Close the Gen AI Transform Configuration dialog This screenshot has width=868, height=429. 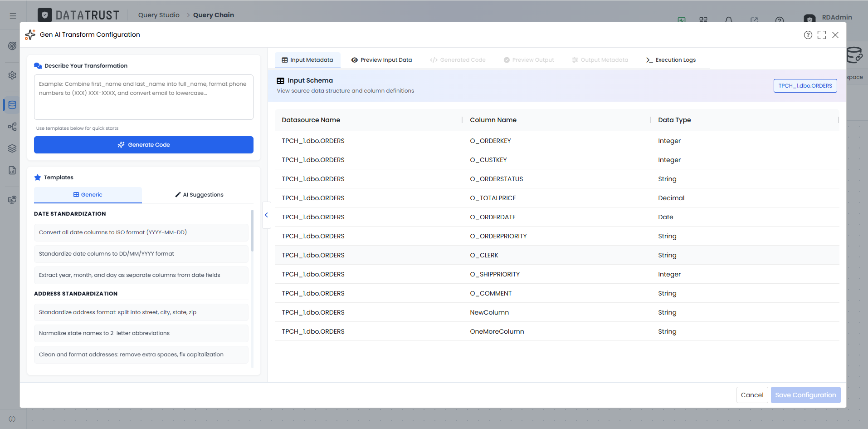(835, 35)
